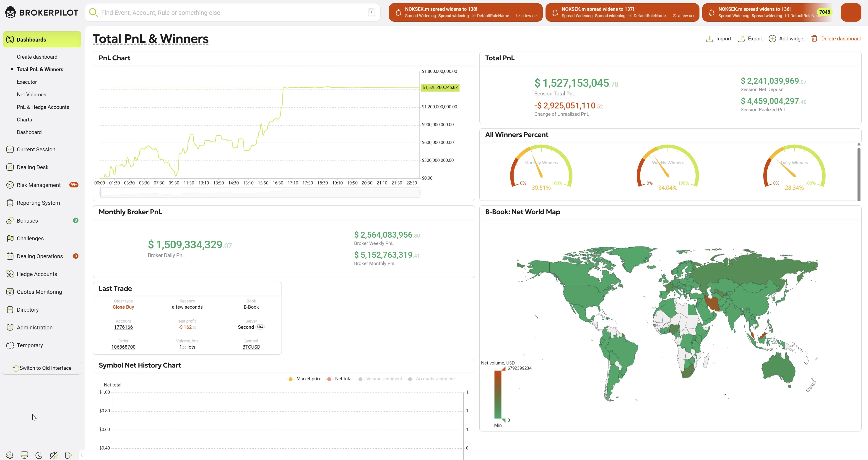Click the $1,528,280,245.82 price label on PnL chart
Screen dimensions: 868x460
point(440,87)
